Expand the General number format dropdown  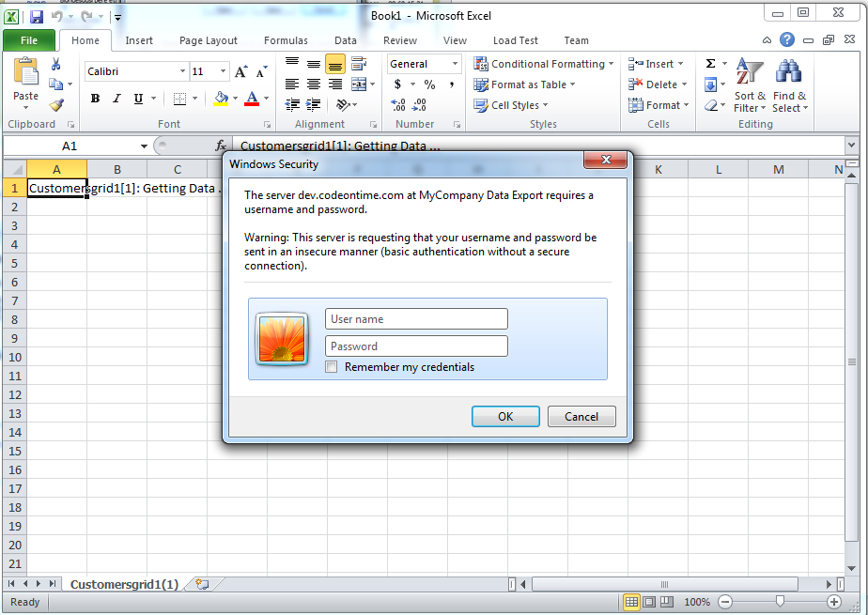[x=455, y=64]
